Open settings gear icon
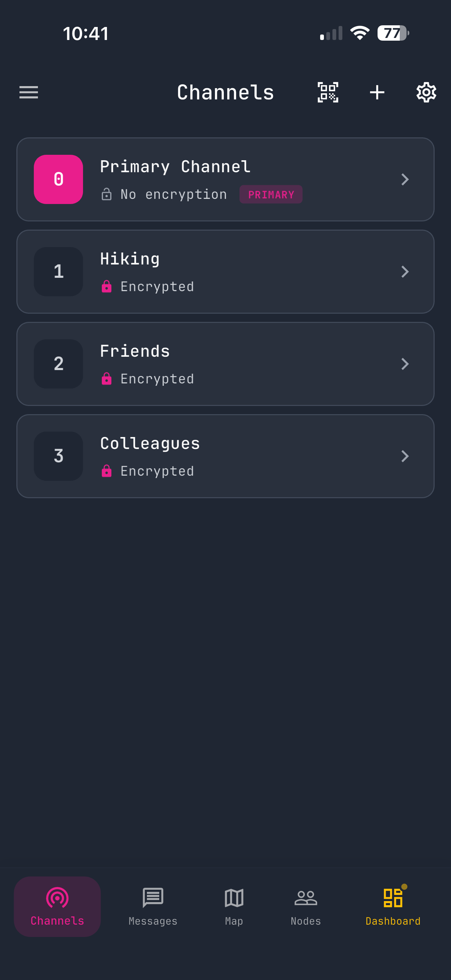Screen dimensions: 451x980 426,93
